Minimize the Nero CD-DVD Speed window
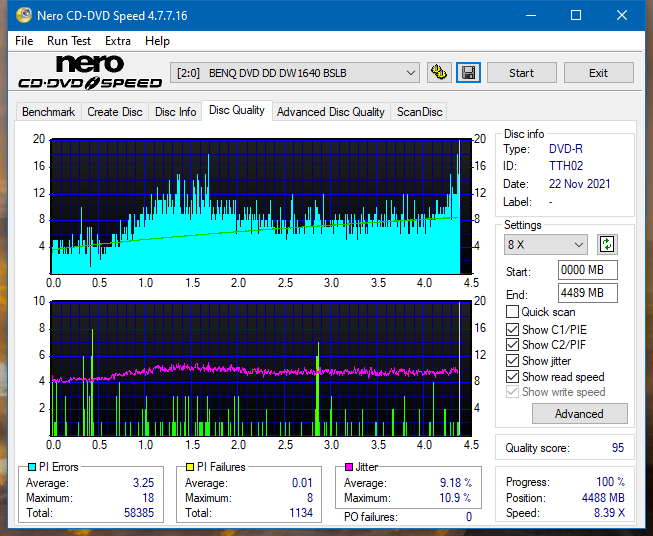 click(531, 15)
